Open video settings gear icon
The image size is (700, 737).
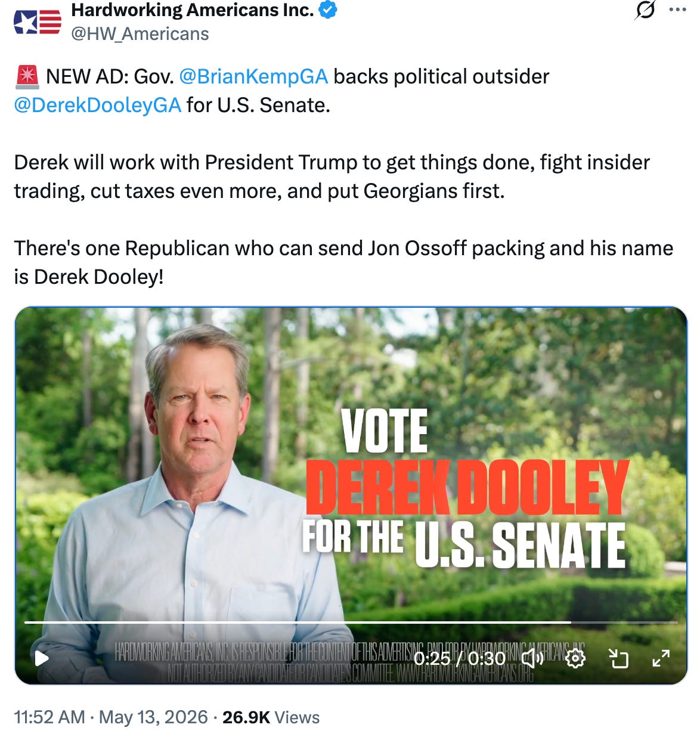[575, 658]
